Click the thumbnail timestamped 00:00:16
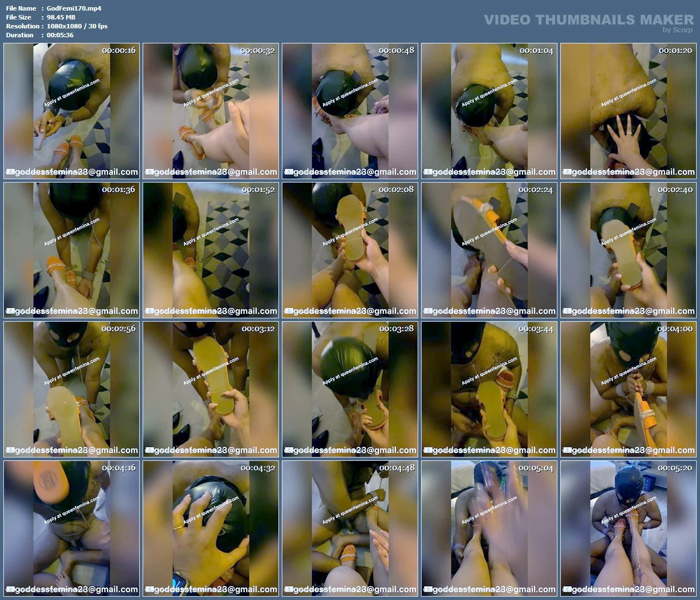The width and height of the screenshot is (700, 600). pos(71,111)
